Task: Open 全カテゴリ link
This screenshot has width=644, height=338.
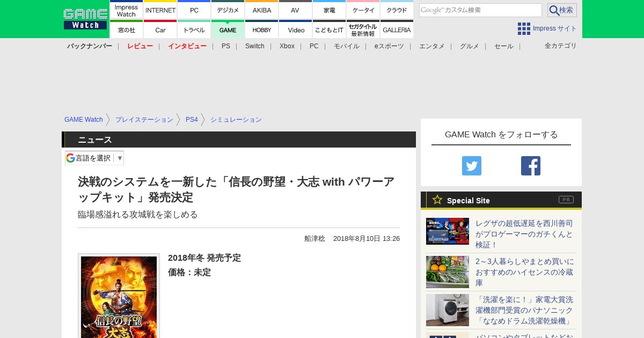Action: pyautogui.click(x=561, y=46)
